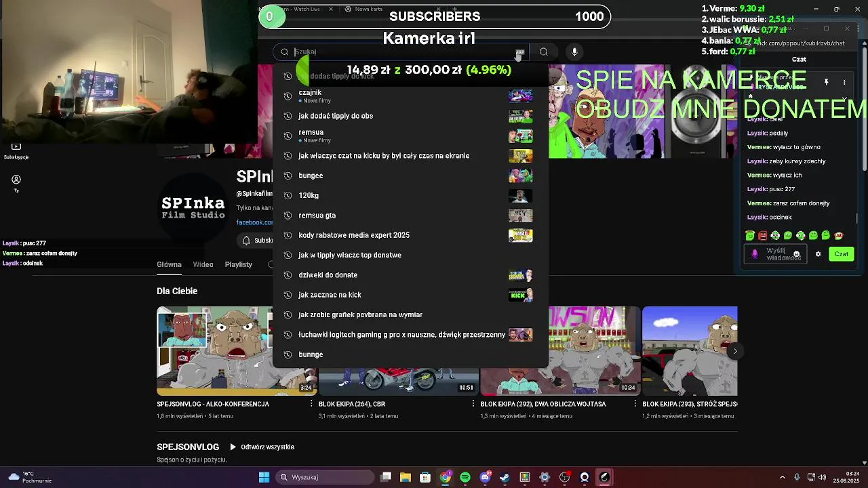The image size is (868, 488).
Task: Click the green Czat send button
Action: (x=842, y=254)
